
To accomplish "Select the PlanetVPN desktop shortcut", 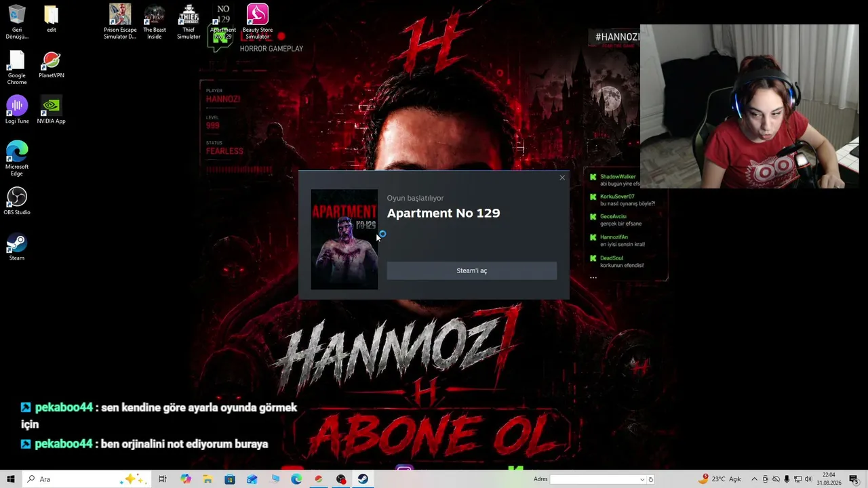I will click(x=52, y=65).
